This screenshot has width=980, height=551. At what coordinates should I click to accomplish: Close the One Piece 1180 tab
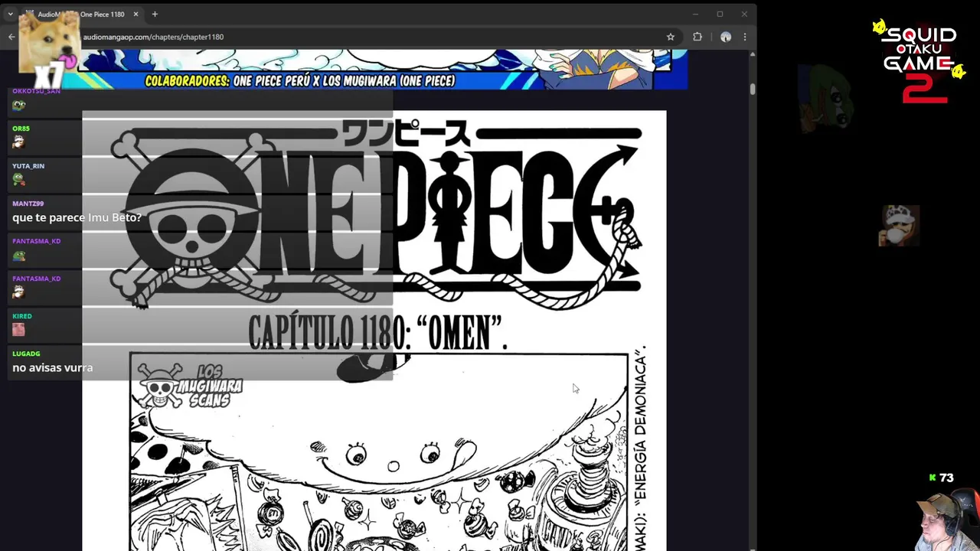click(136, 14)
